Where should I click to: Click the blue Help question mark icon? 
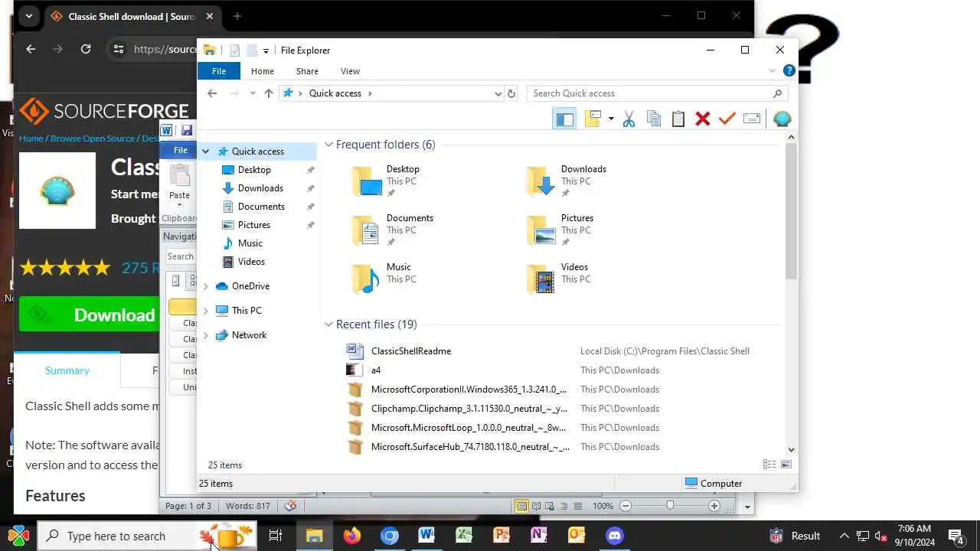point(789,71)
